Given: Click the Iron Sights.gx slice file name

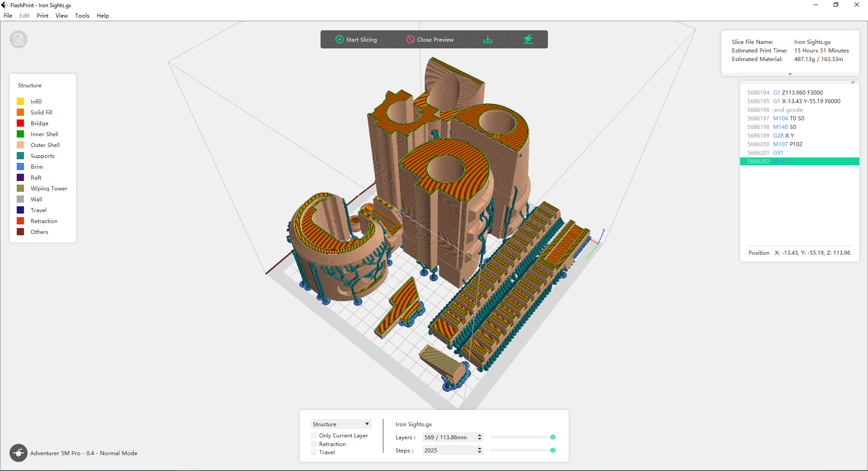Looking at the screenshot, I should pos(812,42).
